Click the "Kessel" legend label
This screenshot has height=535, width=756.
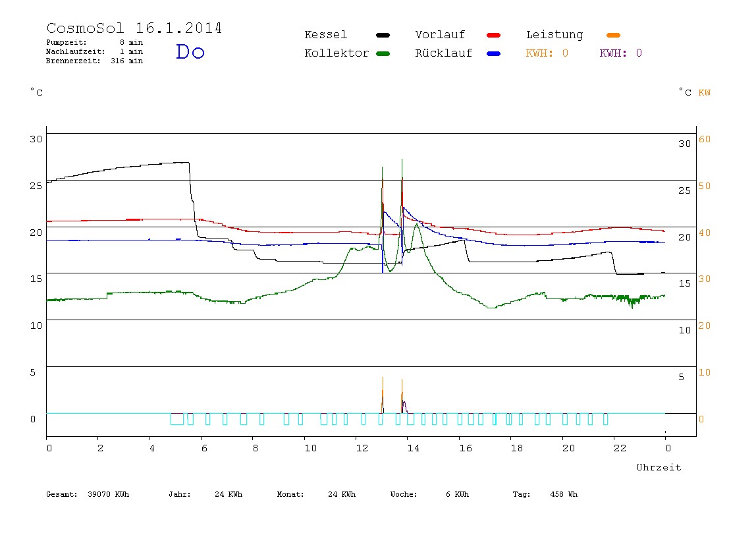325,35
